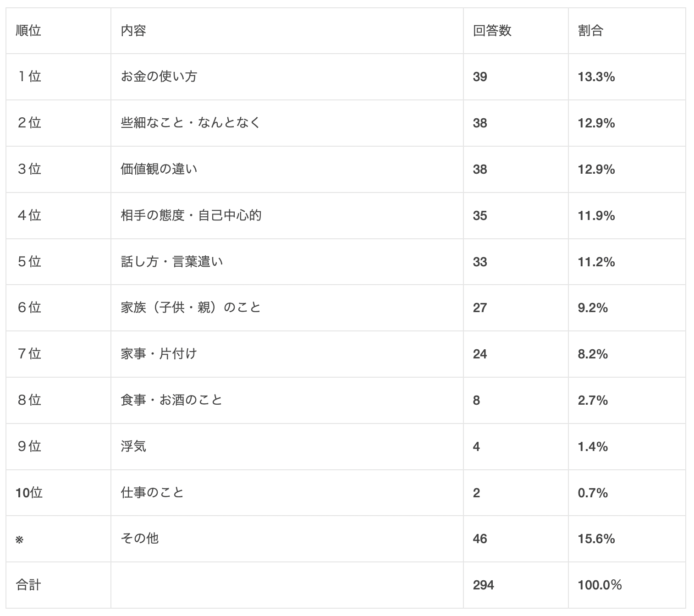Select the 相手の態度・自己中心的 cell
The height and width of the screenshot is (616, 694).
pyautogui.click(x=191, y=215)
